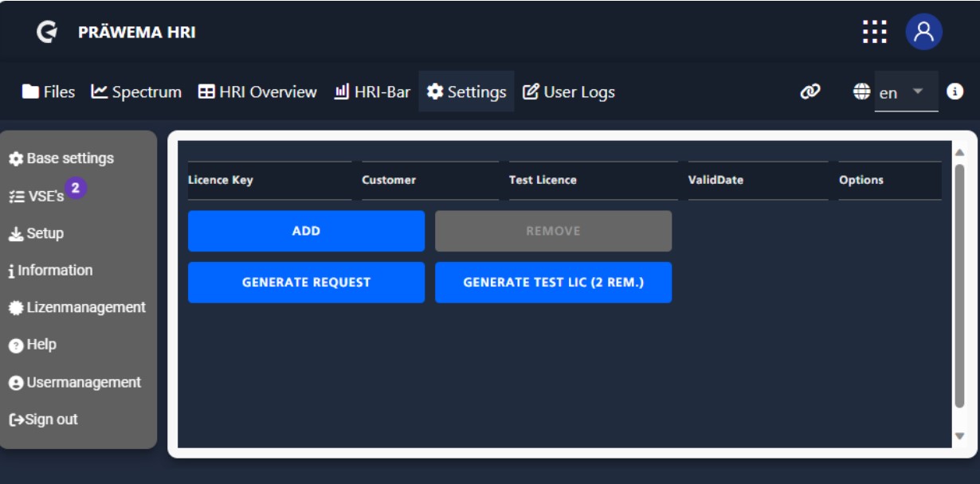Click GENERATE TEST LIC button

553,283
